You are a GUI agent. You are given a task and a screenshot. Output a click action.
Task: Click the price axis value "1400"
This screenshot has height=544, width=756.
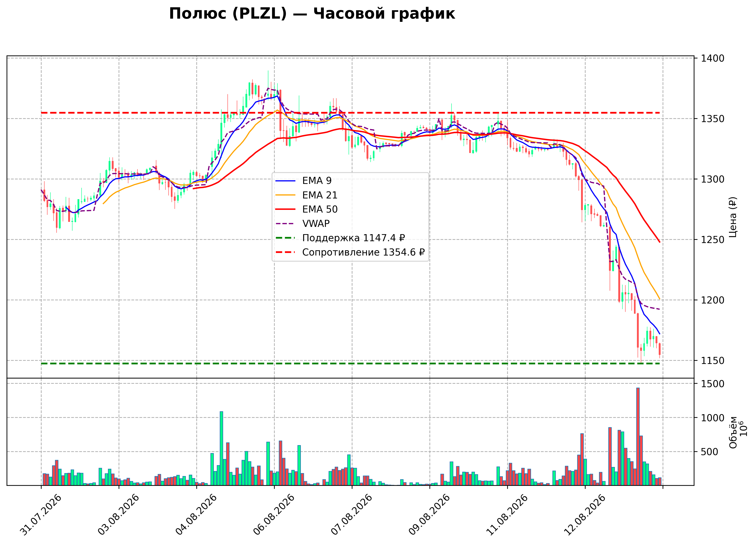[x=713, y=58]
